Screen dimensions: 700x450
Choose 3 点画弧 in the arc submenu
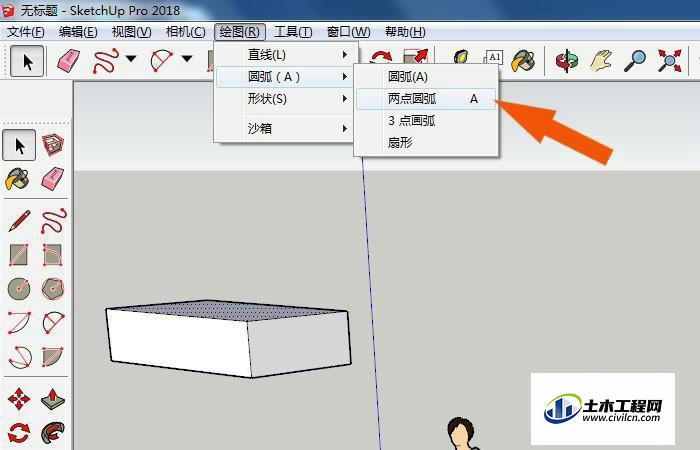click(426, 121)
